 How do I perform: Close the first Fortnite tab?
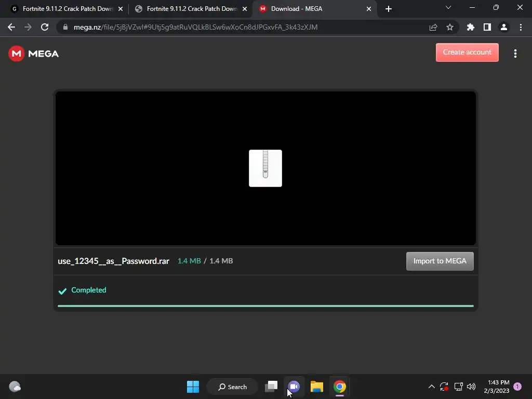point(121,9)
